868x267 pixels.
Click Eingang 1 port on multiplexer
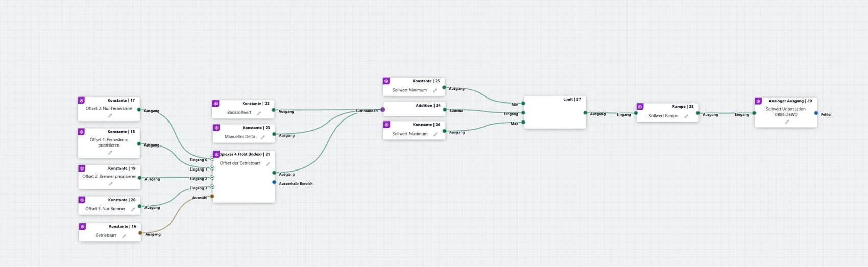click(x=212, y=168)
